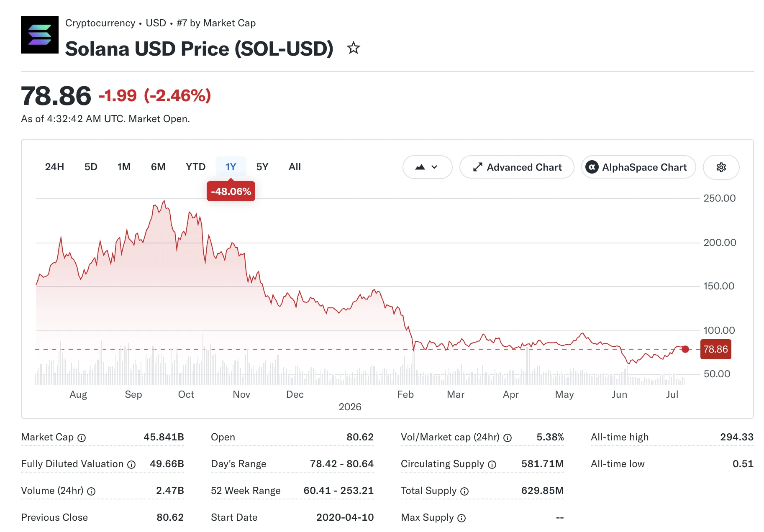Show All-time price history
Viewport: 764px width, 532px height.
[x=295, y=167]
